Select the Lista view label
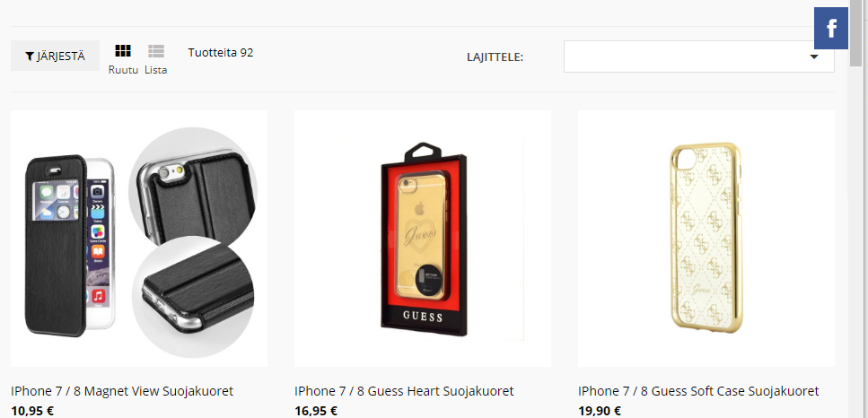This screenshot has width=868, height=418. pyautogui.click(x=156, y=70)
